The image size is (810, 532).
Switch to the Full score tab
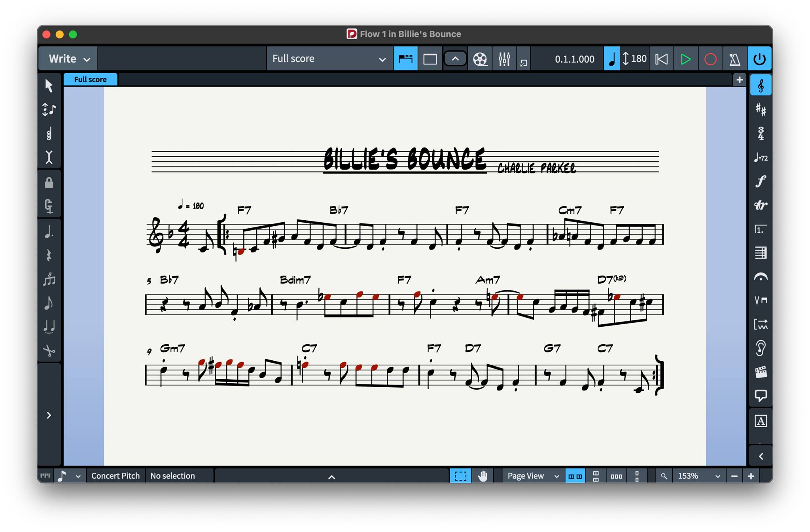(91, 80)
